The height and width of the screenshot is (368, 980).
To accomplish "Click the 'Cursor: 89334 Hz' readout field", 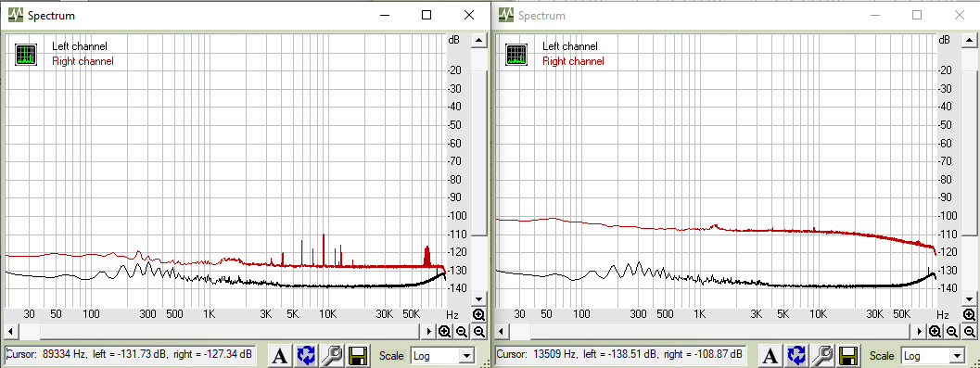I will point(130,355).
